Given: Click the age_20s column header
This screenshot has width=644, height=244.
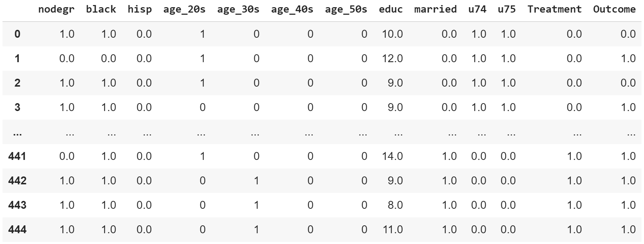Looking at the screenshot, I should (x=184, y=9).
